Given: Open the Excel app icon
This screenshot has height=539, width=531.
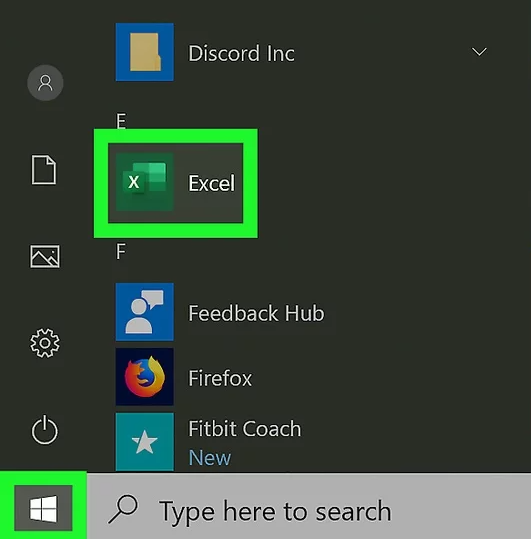Looking at the screenshot, I should click(x=145, y=182).
